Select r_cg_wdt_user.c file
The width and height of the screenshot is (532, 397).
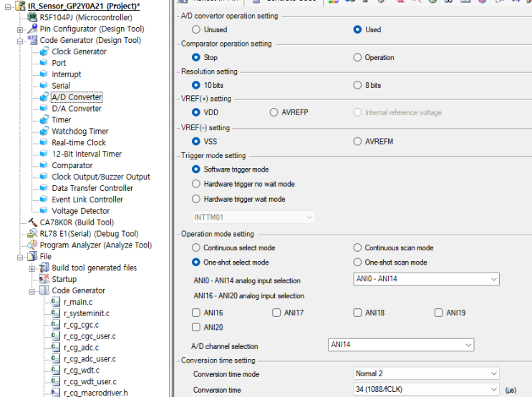(90, 381)
